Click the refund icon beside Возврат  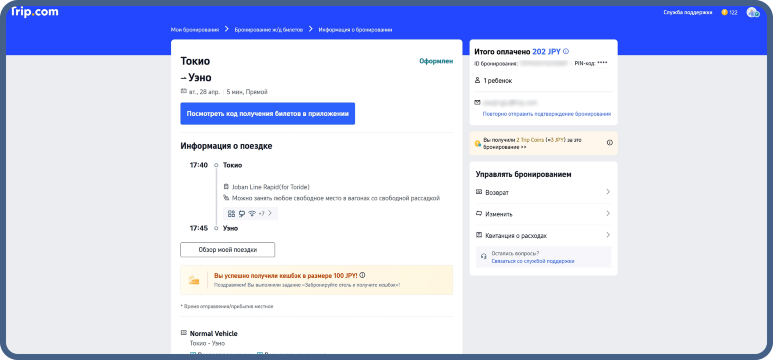(x=479, y=192)
